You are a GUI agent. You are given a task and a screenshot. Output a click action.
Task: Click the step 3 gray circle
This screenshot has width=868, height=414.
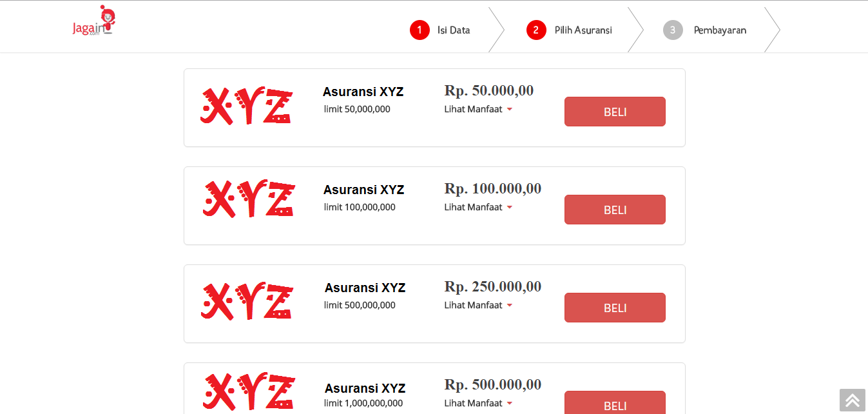coord(673,30)
